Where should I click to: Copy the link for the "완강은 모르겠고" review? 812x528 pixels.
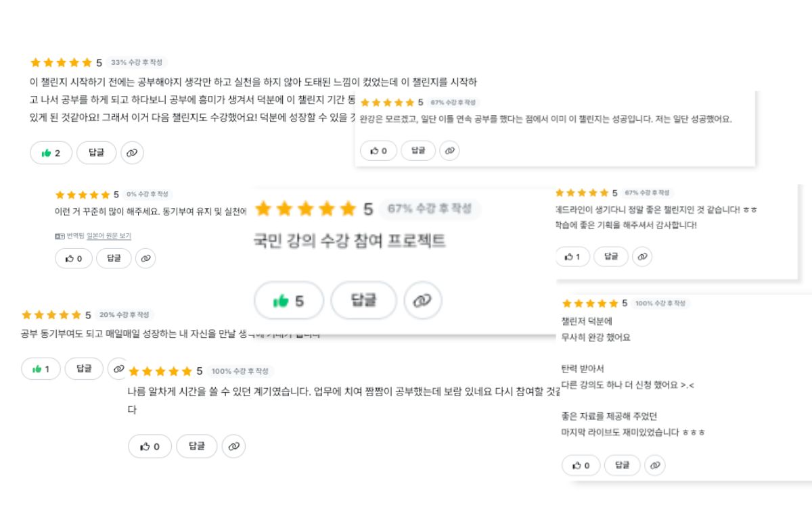449,151
